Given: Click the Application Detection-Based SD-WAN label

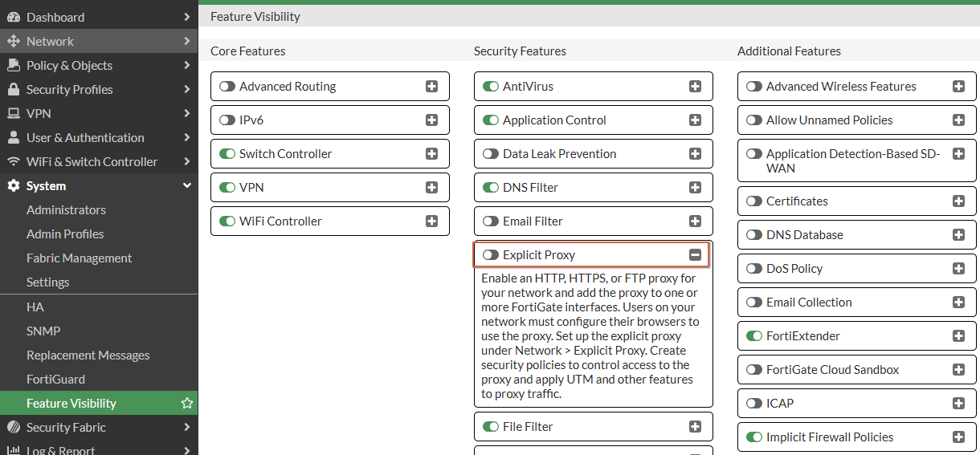Looking at the screenshot, I should [x=853, y=160].
